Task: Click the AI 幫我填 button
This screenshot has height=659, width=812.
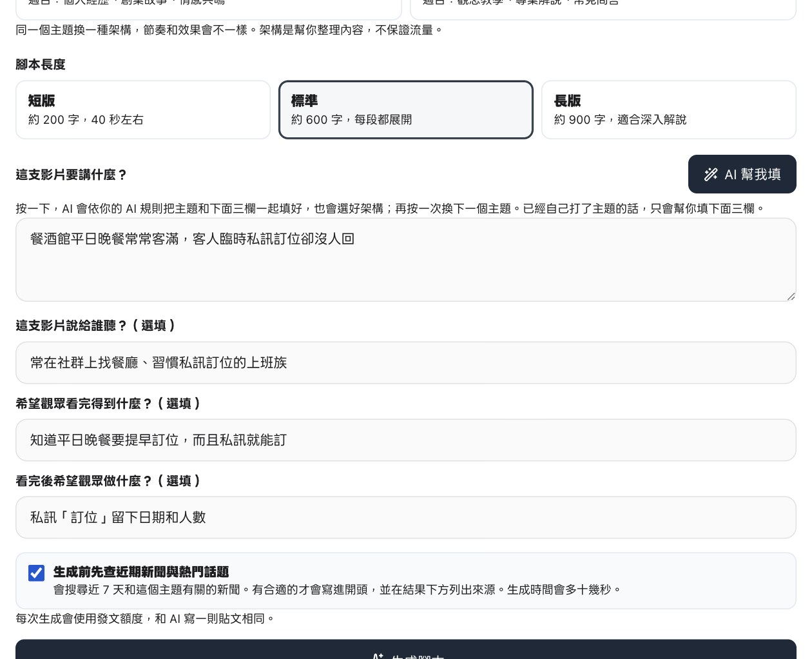Action: click(742, 174)
